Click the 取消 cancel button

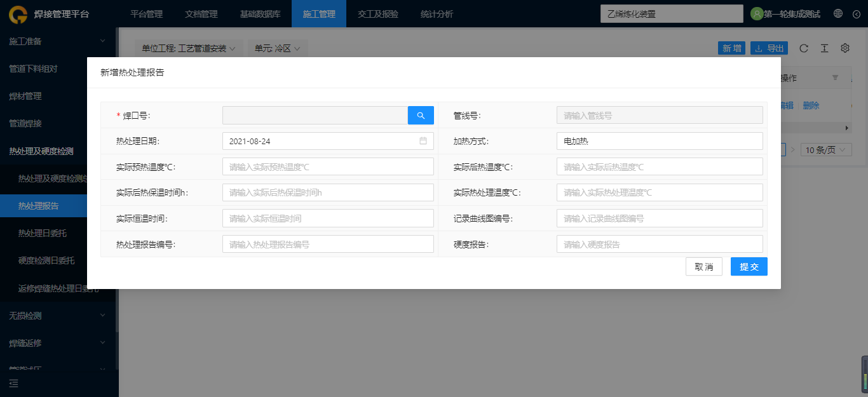click(x=704, y=267)
